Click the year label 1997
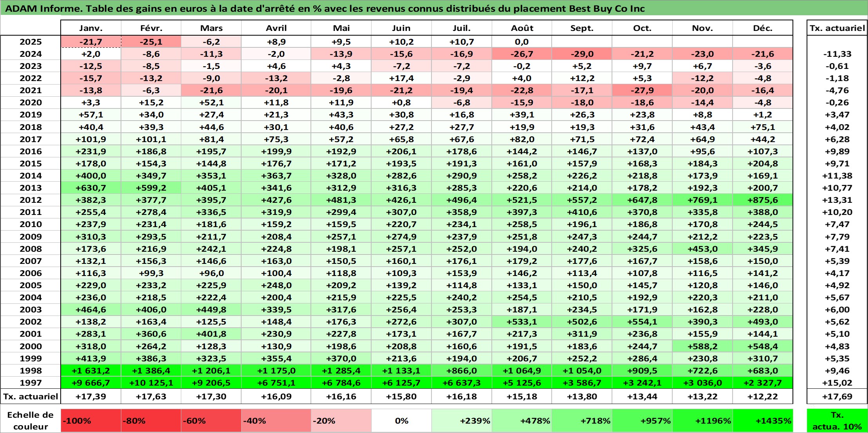Viewport: 868px width, 433px height. point(31,383)
